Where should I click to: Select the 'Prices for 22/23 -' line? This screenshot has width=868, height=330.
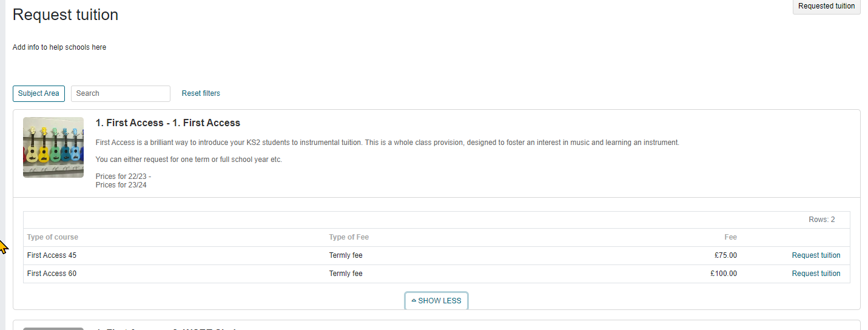point(123,177)
